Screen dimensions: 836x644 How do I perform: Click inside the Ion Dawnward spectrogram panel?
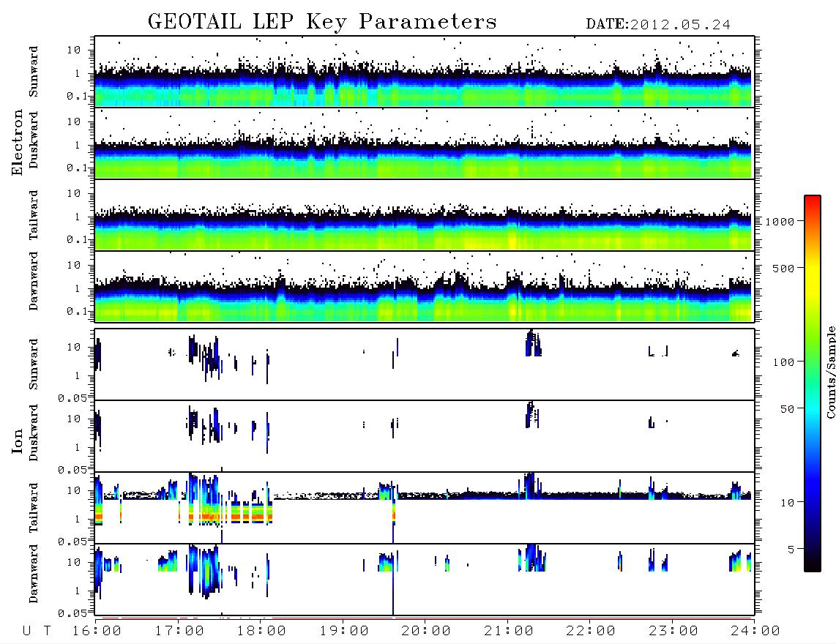pyautogui.click(x=425, y=580)
